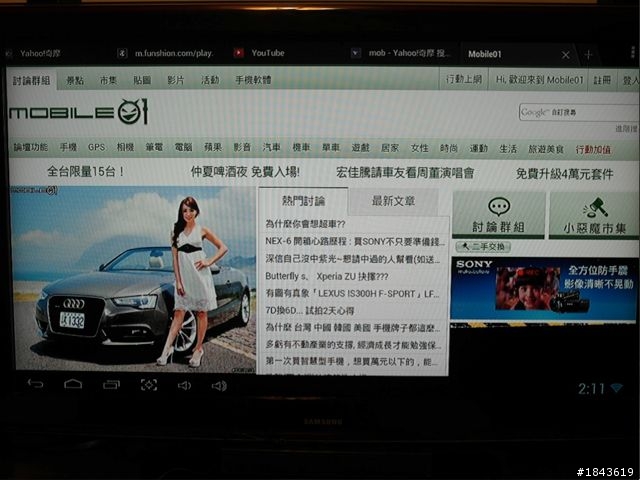The width and height of the screenshot is (640, 480).
Task: Open the 生活 category
Action: coord(508,149)
